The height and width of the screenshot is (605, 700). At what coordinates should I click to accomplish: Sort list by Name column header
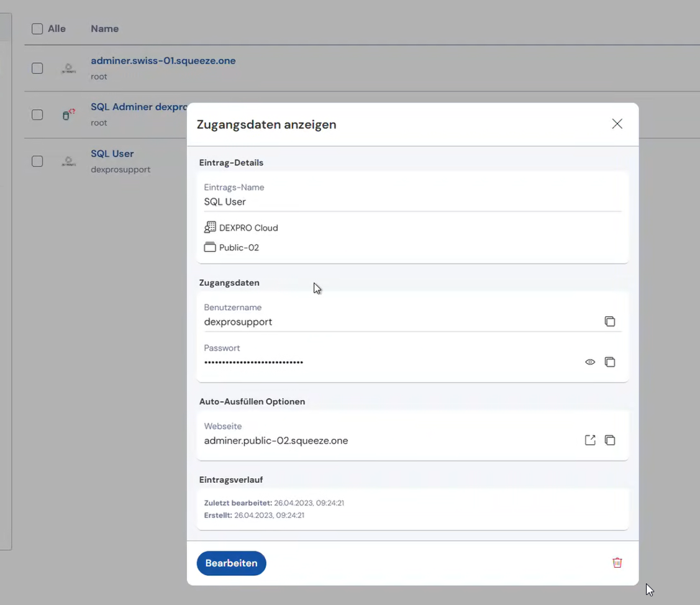[104, 29]
